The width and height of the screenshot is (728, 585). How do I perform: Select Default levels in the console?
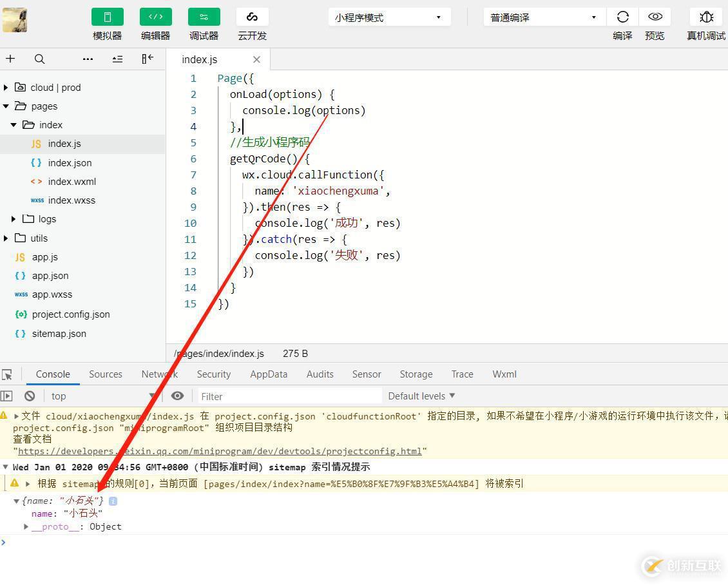point(420,396)
